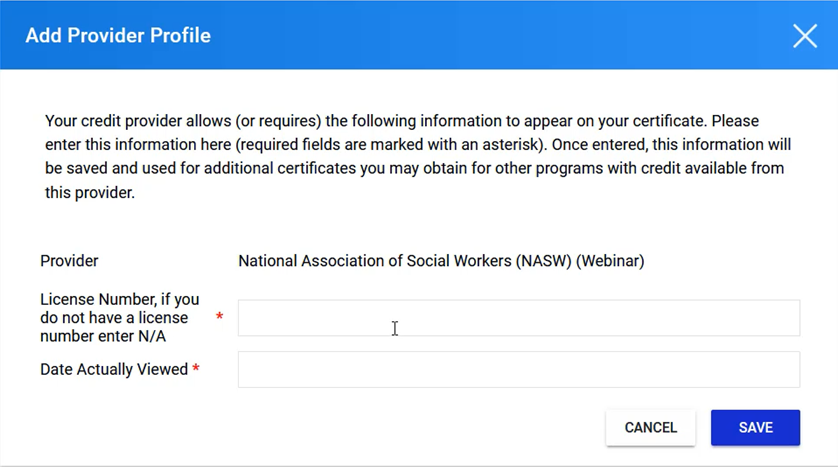Click the phrase 'number enter N/A' in label
Screen dimensions: 838x467
click(x=103, y=336)
